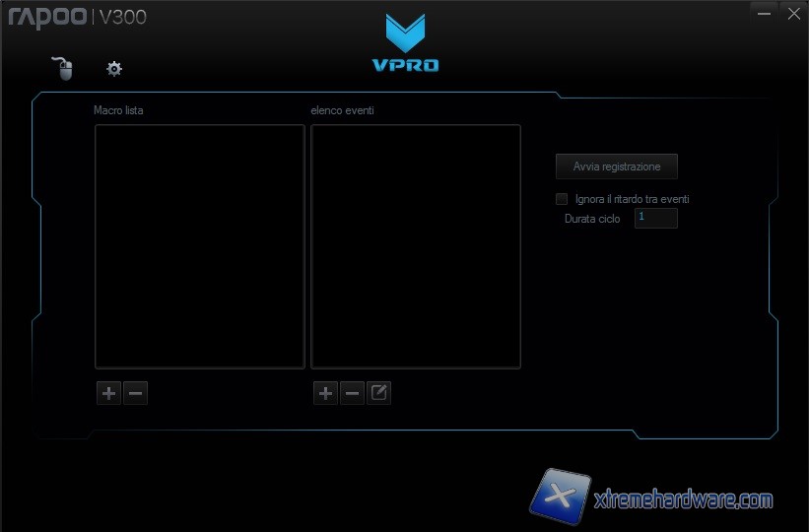Click the 'Ignora il ritardo tra eventi' label

[x=632, y=199]
